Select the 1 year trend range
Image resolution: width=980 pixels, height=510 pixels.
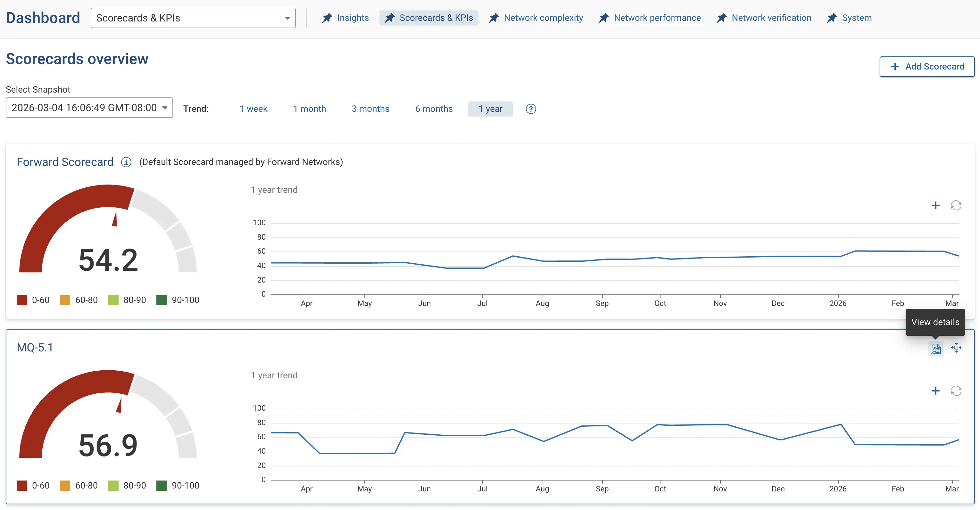point(490,109)
